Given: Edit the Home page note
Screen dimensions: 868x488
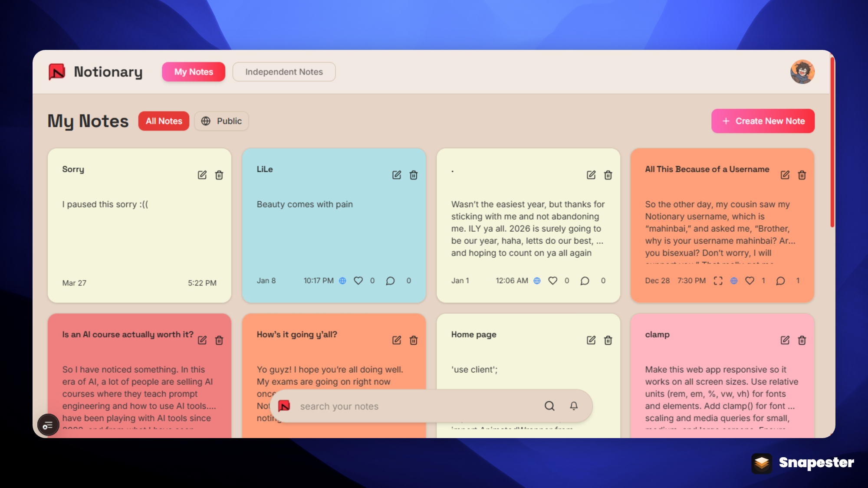Looking at the screenshot, I should pyautogui.click(x=591, y=340).
